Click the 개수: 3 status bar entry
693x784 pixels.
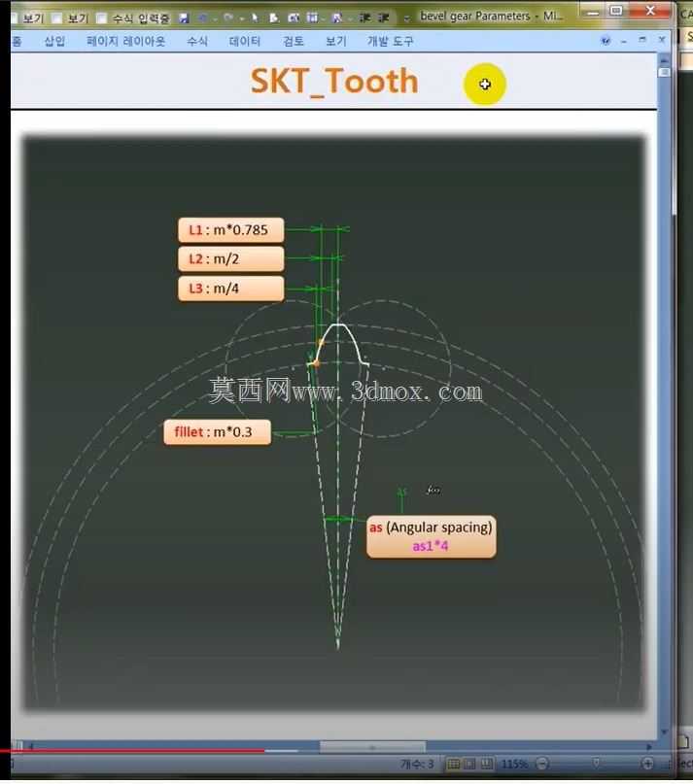click(417, 765)
